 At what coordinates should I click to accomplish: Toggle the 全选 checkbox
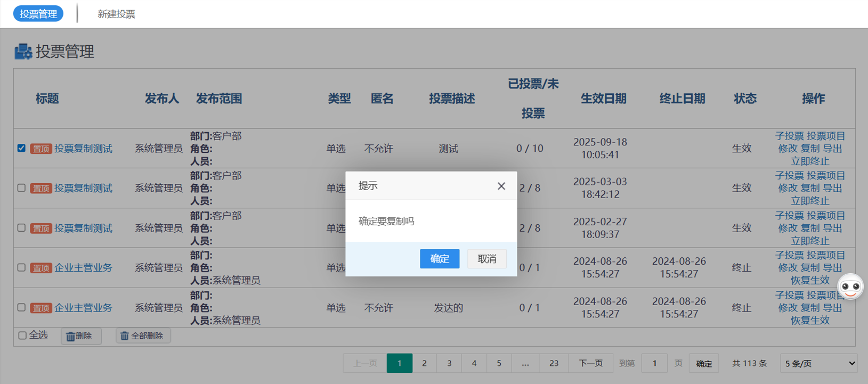tap(22, 336)
